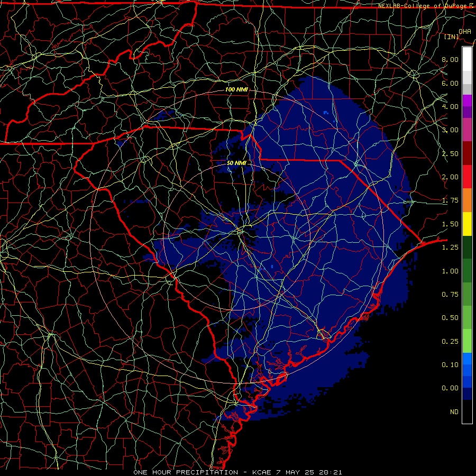
Task: Click the "50 NMI" range ring label
Action: click(236, 163)
